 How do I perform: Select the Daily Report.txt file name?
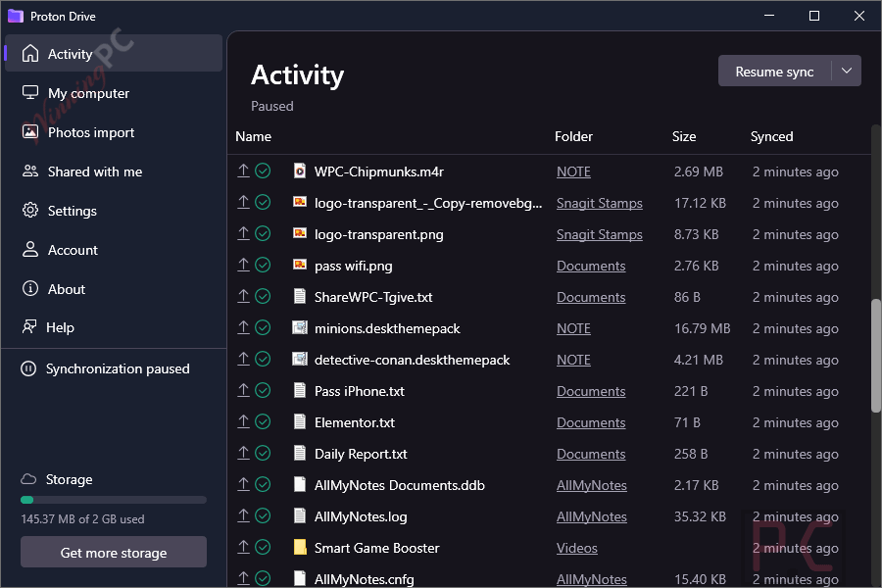[x=361, y=454]
